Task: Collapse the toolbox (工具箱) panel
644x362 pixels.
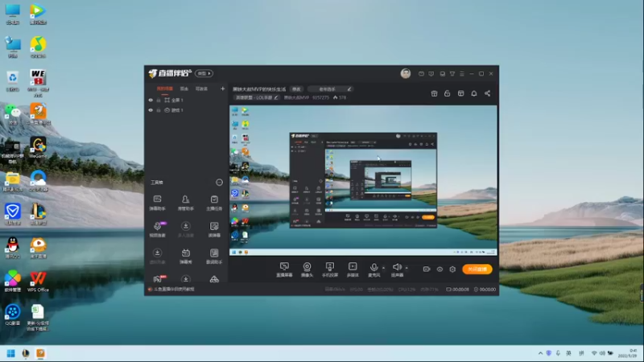Action: [x=219, y=183]
